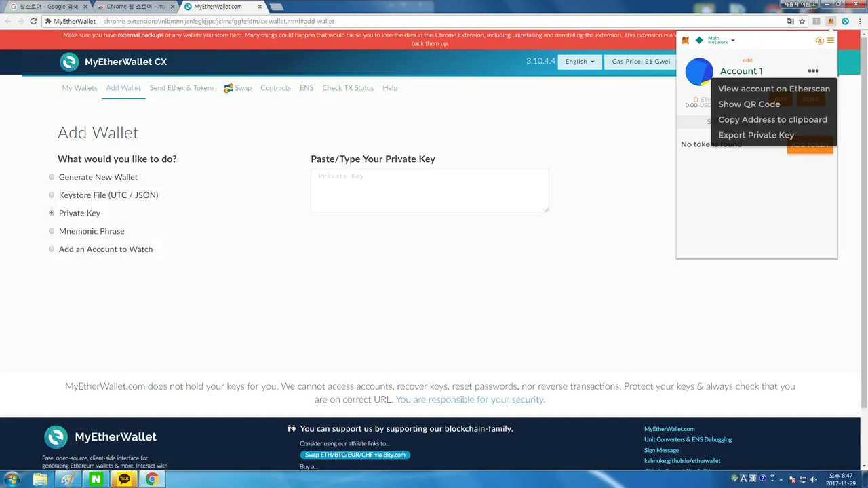Open kvhnuke.github.io/etherwallet link
Screen dimensions: 868x488
coord(682,461)
